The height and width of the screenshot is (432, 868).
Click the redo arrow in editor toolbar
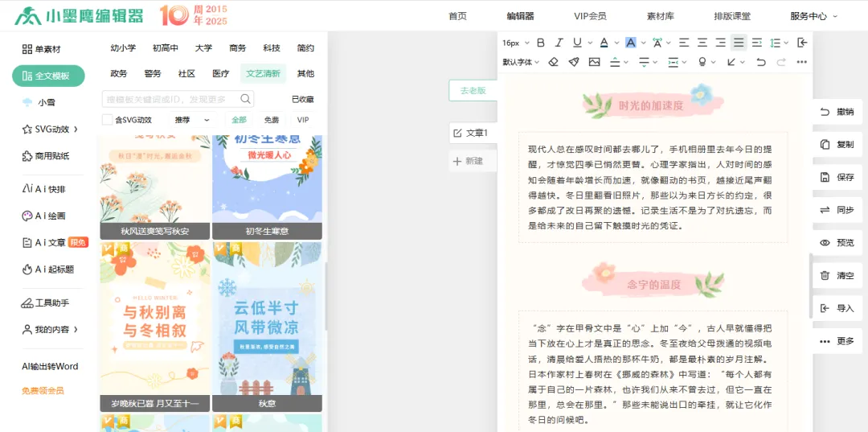pos(781,62)
